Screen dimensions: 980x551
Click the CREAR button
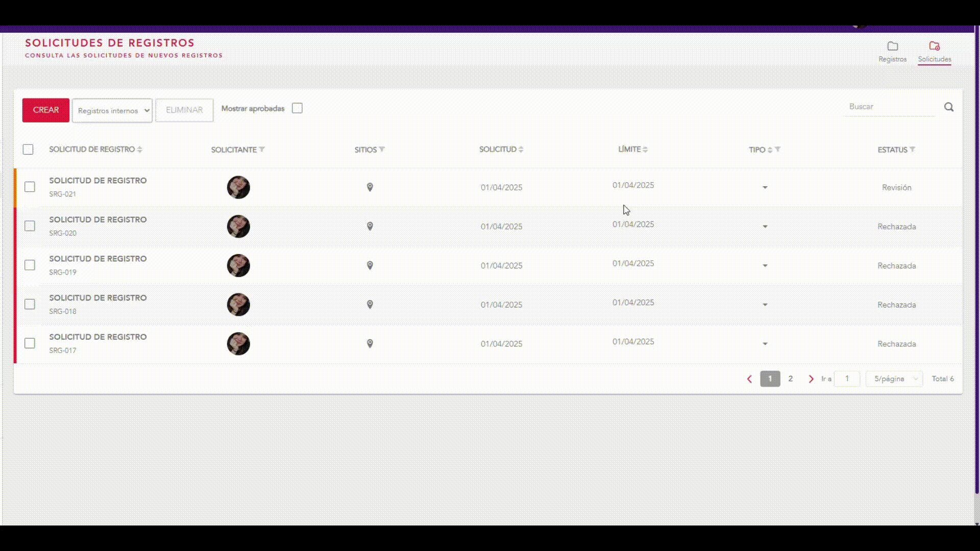tap(45, 110)
